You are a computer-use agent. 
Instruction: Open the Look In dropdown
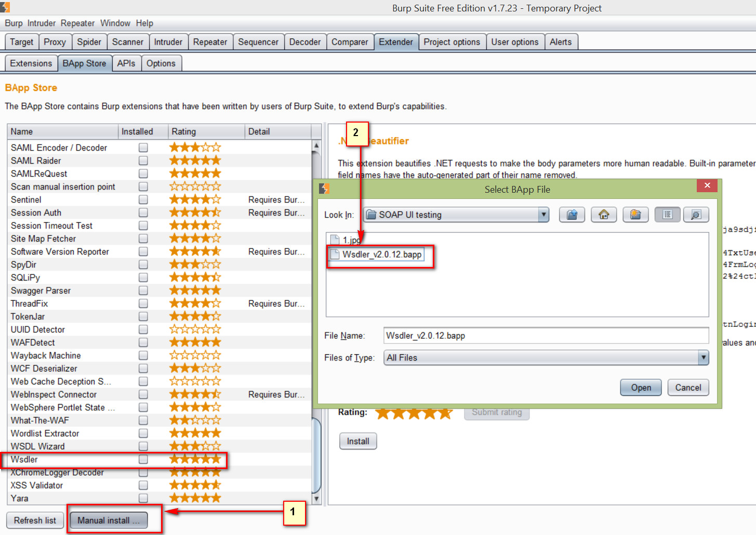coord(543,215)
